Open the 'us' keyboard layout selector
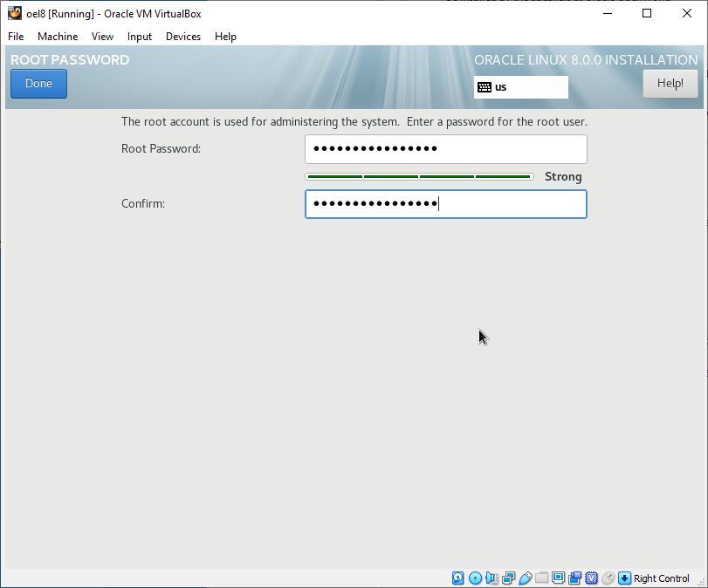 (520, 87)
